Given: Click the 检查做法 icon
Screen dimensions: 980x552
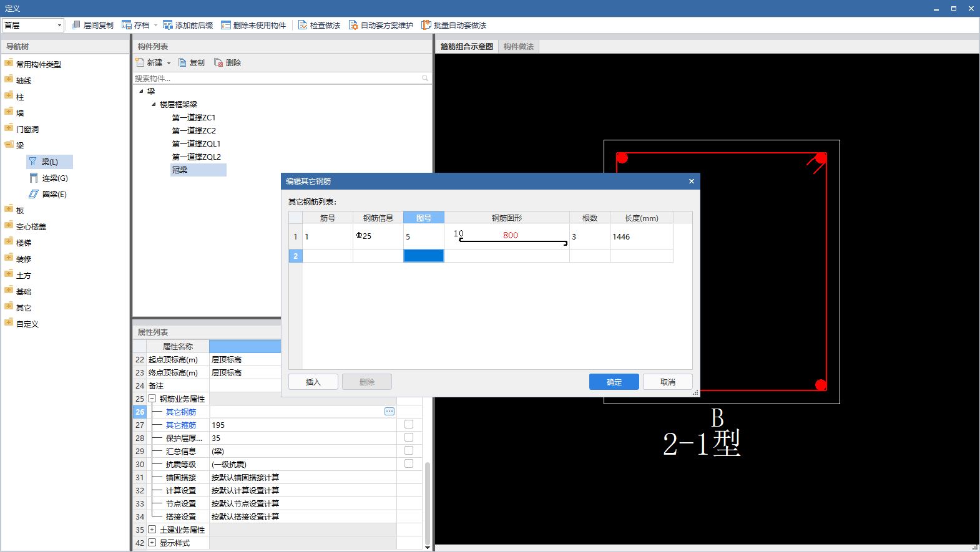Looking at the screenshot, I should point(303,25).
